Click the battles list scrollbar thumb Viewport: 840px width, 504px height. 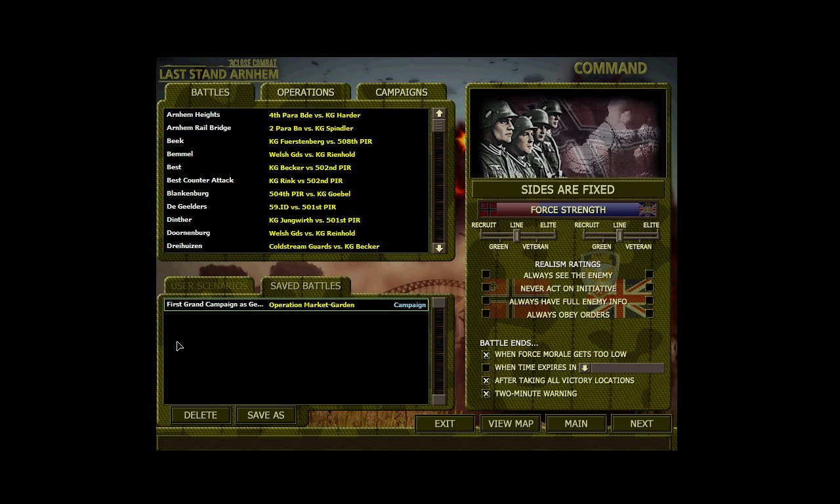tap(439, 125)
